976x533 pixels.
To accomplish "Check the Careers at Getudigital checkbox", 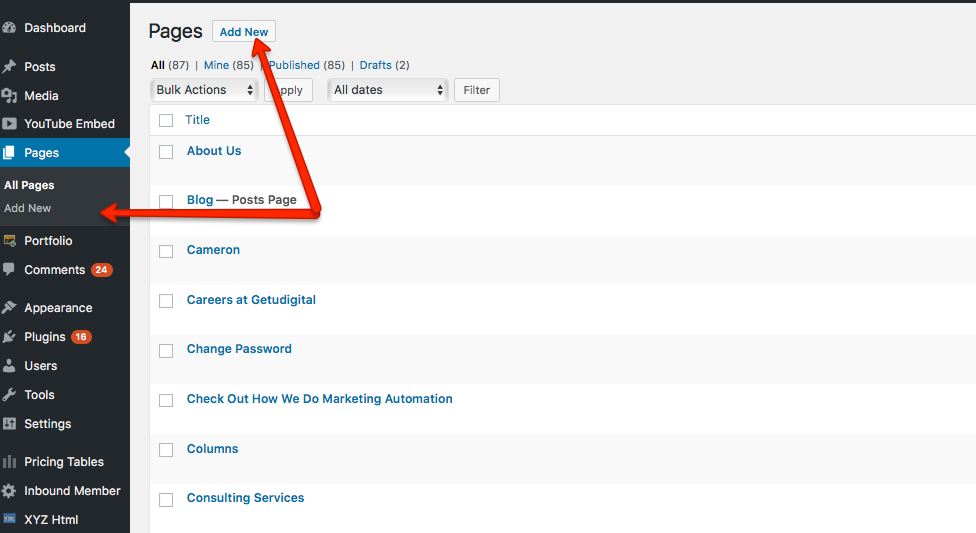I will point(166,301).
